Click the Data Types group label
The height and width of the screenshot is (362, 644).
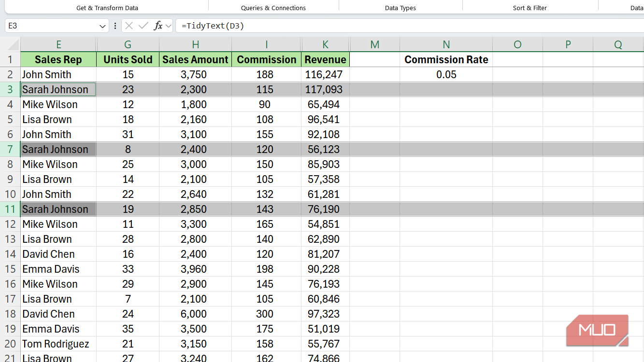(401, 8)
